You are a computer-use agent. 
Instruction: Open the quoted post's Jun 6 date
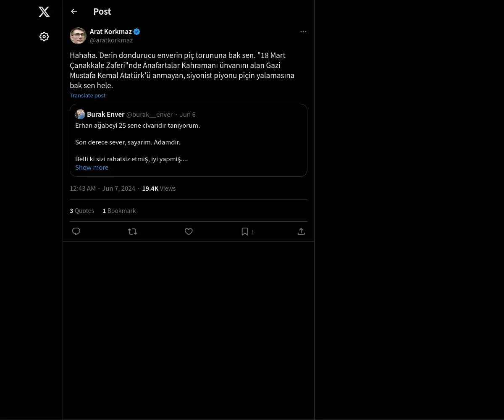pos(188,114)
